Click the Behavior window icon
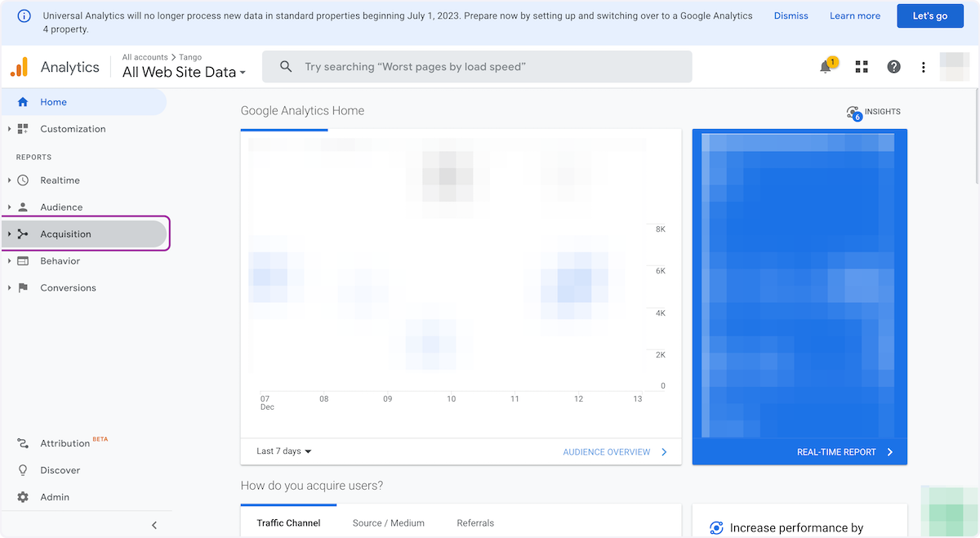Image resolution: width=980 pixels, height=538 pixels. 23,261
